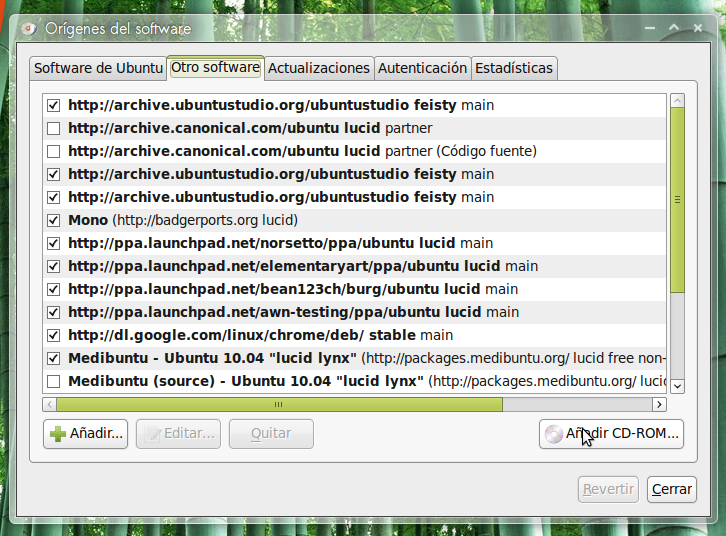Click the Añadir CD-ROM... button

point(611,434)
